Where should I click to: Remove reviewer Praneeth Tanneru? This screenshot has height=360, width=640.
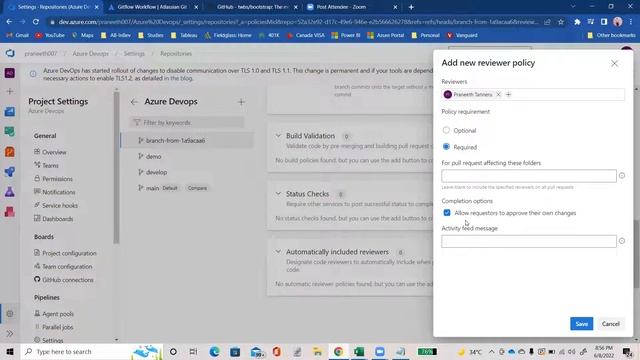coord(498,95)
